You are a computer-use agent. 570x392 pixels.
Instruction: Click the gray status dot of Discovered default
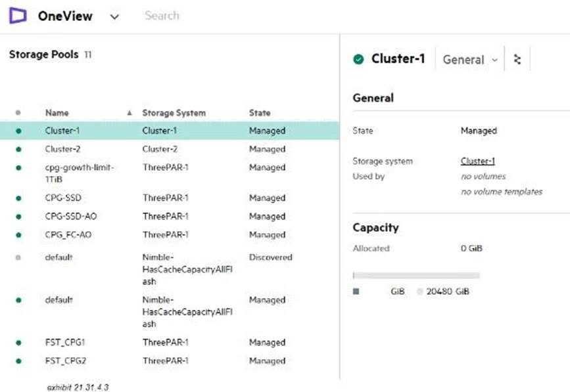(18, 257)
